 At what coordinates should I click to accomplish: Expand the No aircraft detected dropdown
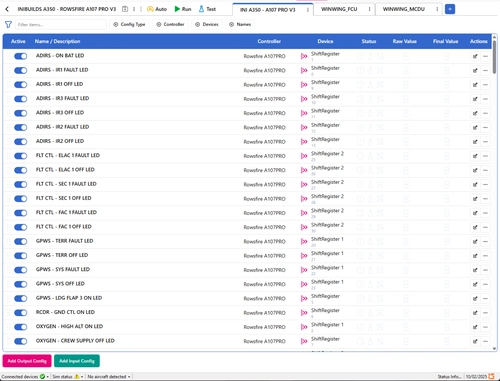tap(109, 377)
